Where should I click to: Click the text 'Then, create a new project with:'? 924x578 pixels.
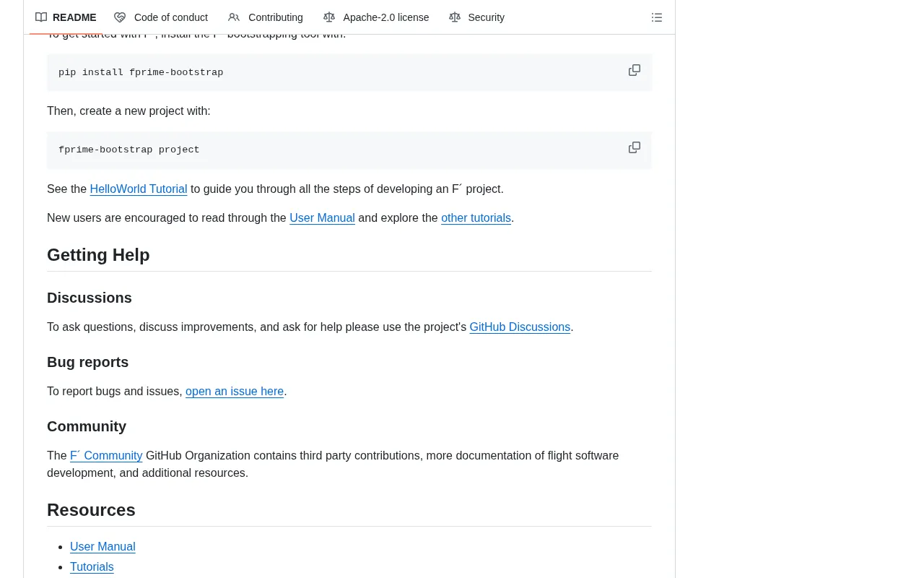coord(128,111)
